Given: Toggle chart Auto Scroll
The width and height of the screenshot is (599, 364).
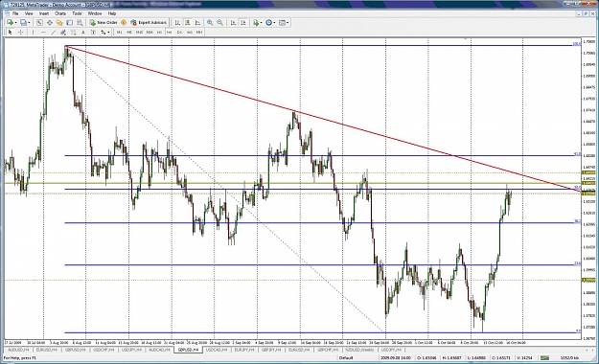Looking at the screenshot, I should [x=233, y=23].
